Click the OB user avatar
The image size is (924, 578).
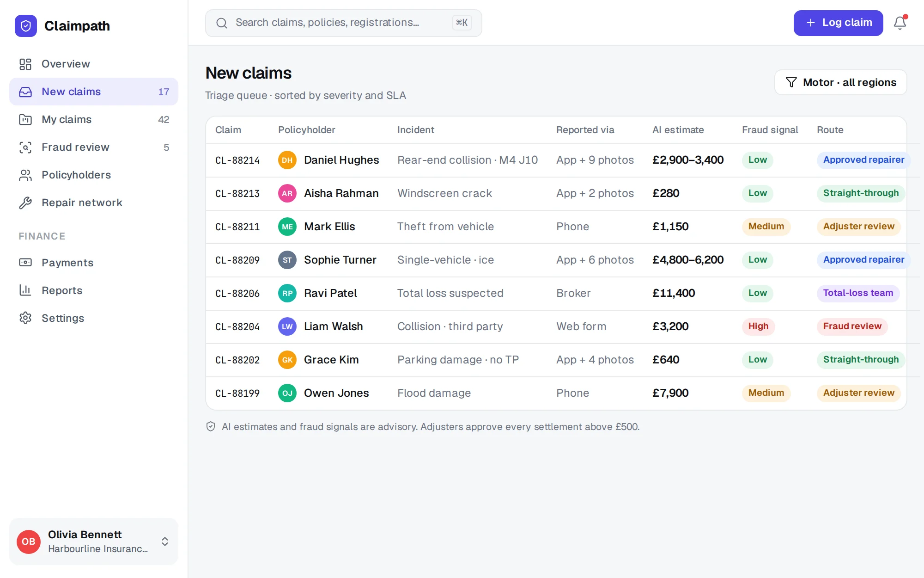click(x=29, y=541)
